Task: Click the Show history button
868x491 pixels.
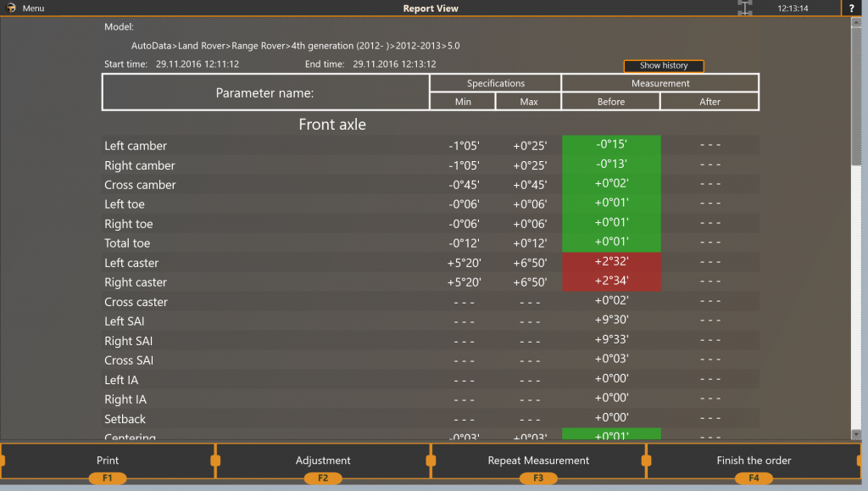Action: (x=663, y=65)
